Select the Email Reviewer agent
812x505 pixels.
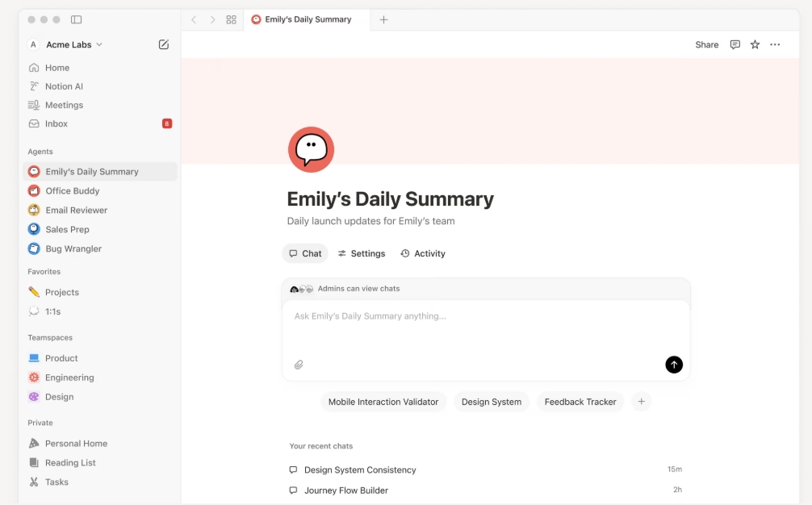tap(100, 210)
